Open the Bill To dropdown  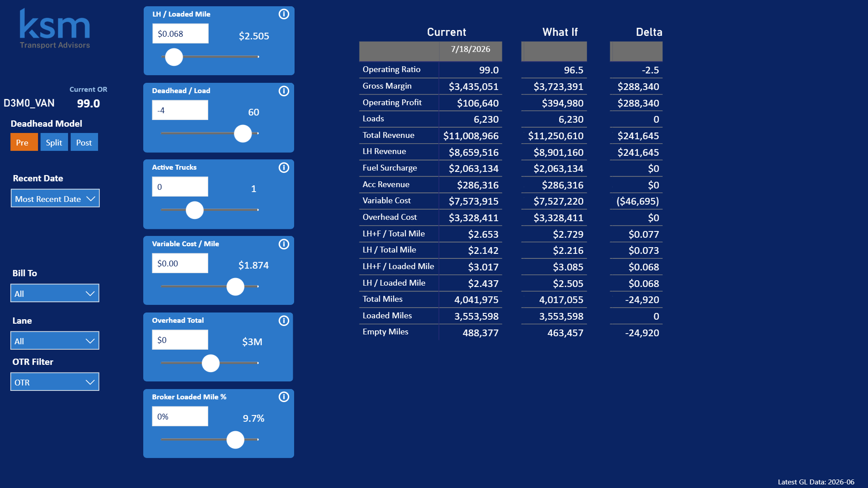pyautogui.click(x=55, y=293)
